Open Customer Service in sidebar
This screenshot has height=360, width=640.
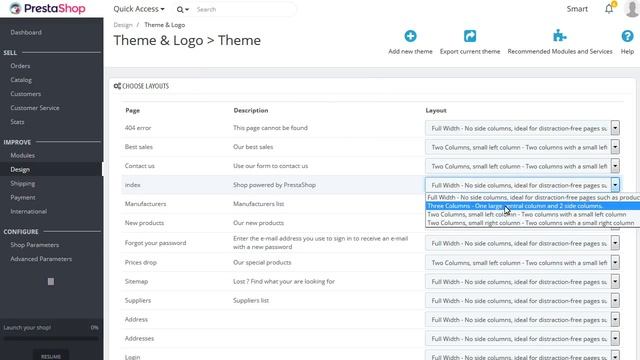35,108
